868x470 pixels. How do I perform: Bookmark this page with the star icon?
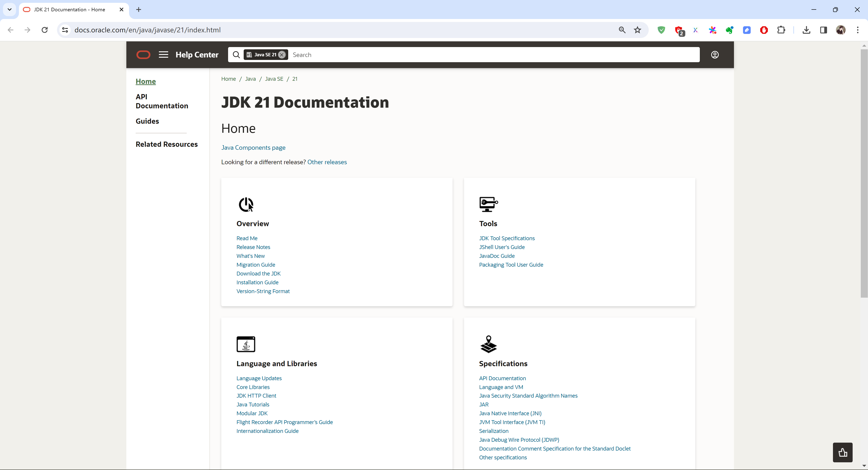click(x=637, y=30)
